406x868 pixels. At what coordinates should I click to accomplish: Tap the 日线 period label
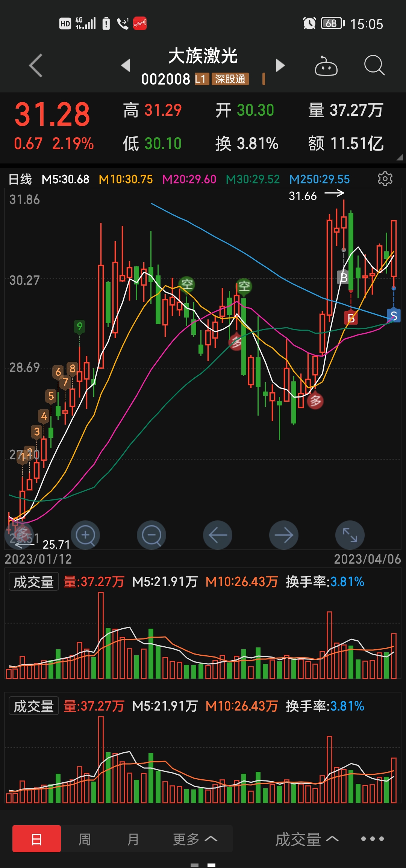coord(20,179)
